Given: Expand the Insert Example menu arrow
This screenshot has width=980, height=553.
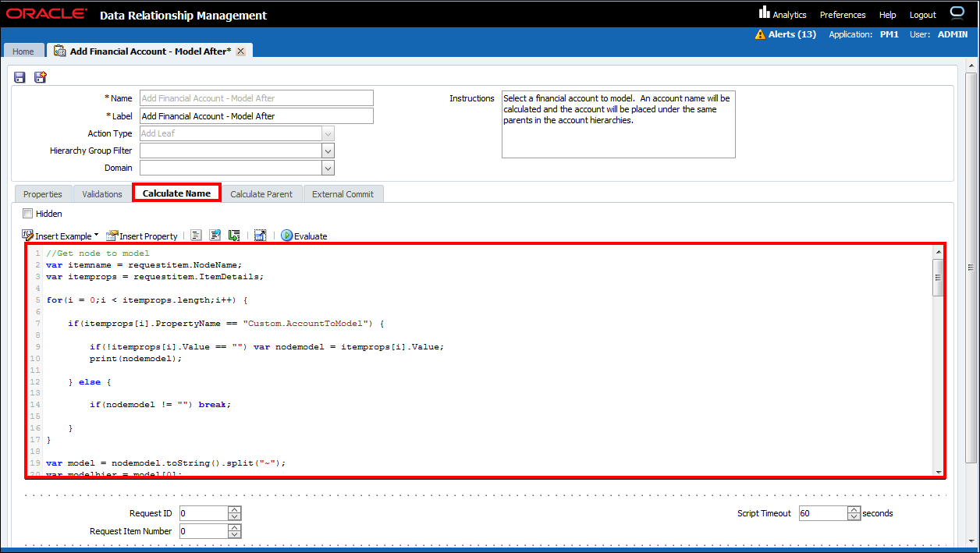Looking at the screenshot, I should pos(96,236).
